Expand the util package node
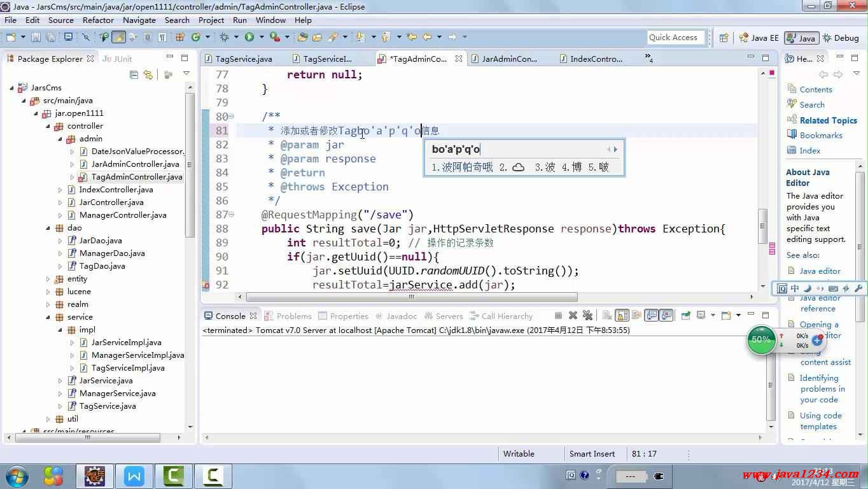The height and width of the screenshot is (489, 868). (x=48, y=419)
